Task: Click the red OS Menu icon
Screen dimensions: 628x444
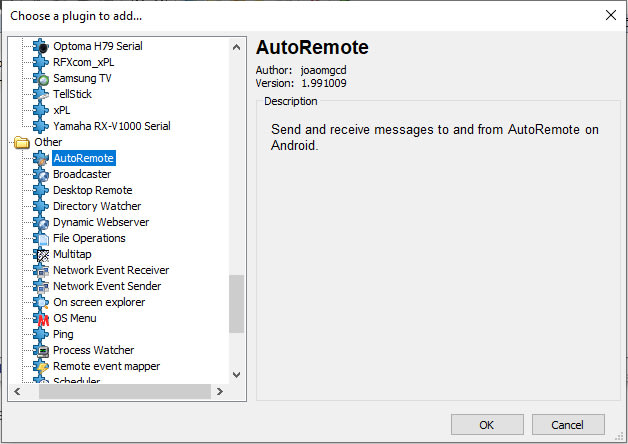Action: click(x=41, y=318)
